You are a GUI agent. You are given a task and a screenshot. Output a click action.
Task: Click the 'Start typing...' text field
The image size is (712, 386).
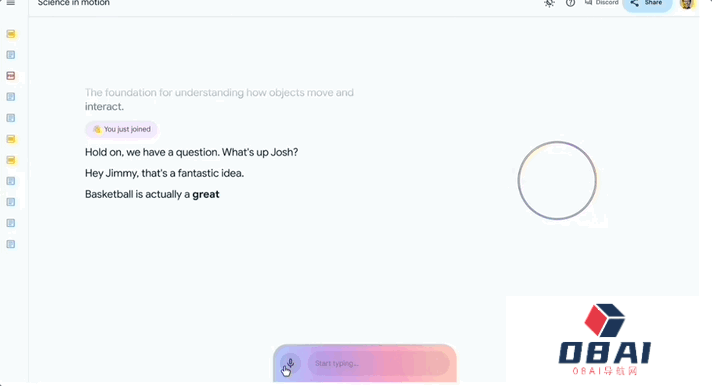(x=379, y=363)
